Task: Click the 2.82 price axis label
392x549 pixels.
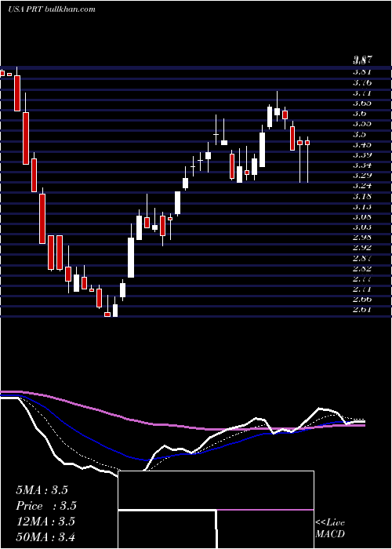Action: tap(362, 268)
